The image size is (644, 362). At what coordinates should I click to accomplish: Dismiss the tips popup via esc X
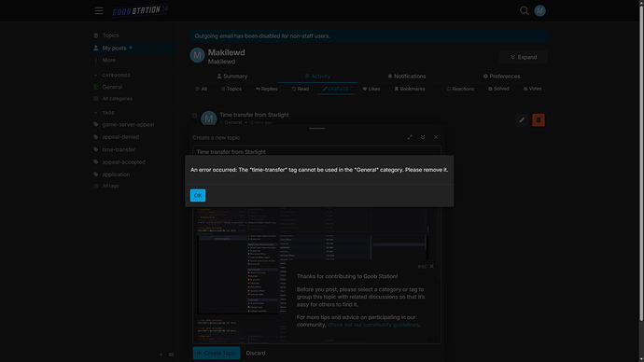point(431,267)
